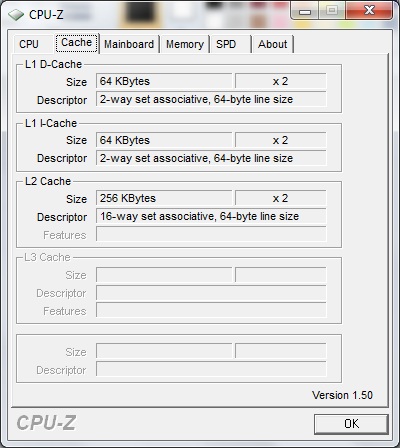Select the Cache tab
Screen dimensions: 400x448
(77, 43)
